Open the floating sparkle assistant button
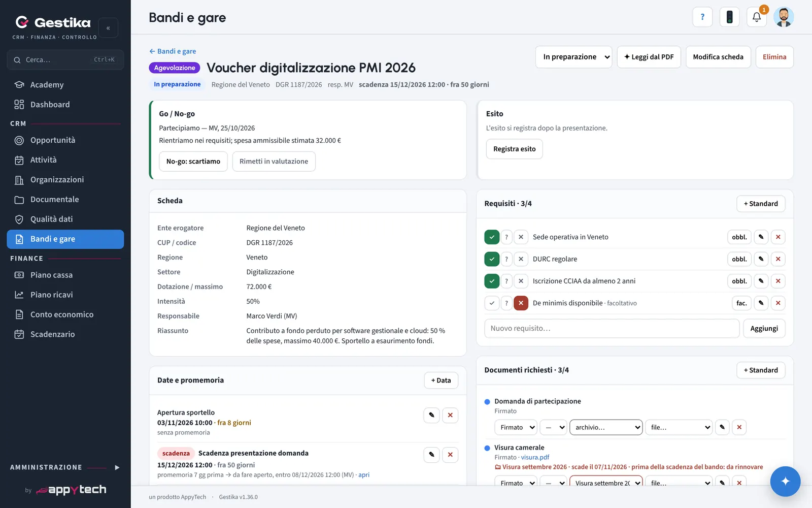 [x=785, y=481]
